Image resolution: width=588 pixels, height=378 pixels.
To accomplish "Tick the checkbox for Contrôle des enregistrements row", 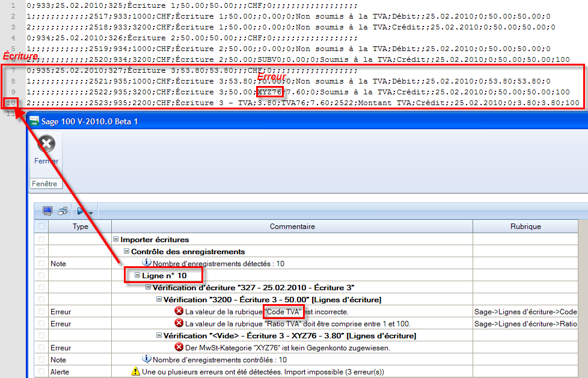I will pyautogui.click(x=41, y=251).
